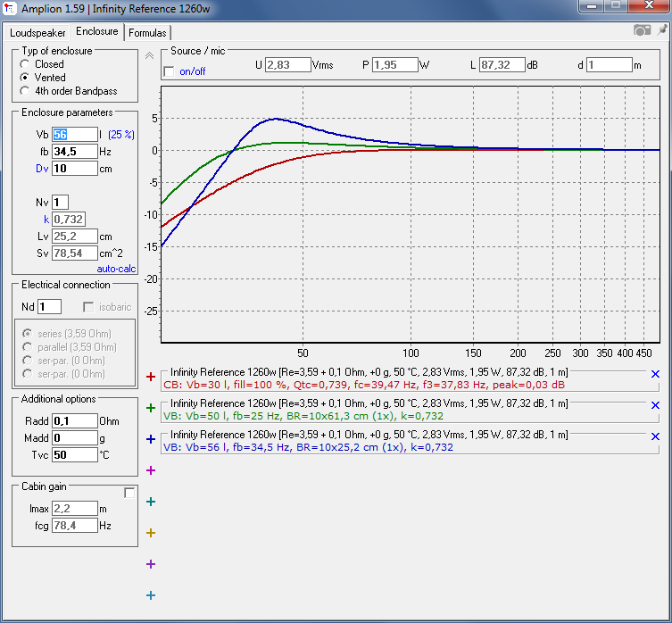Click the yellow plus curve icon
The image size is (672, 623).
click(151, 533)
